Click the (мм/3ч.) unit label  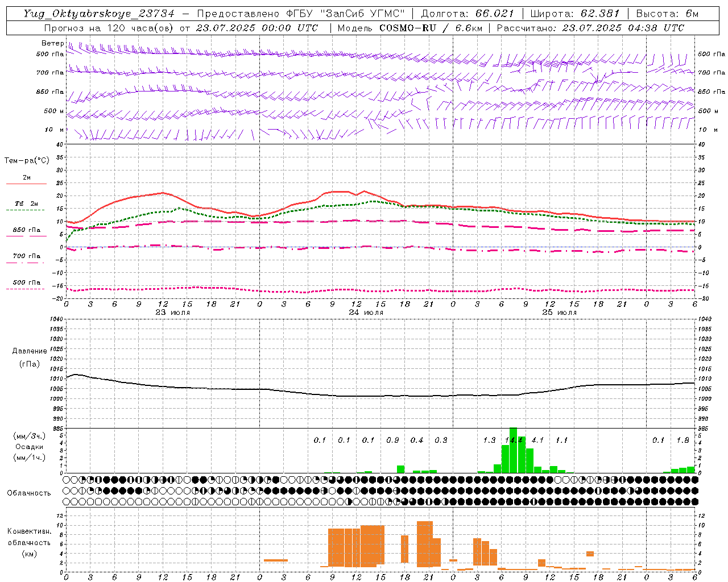coord(30,436)
